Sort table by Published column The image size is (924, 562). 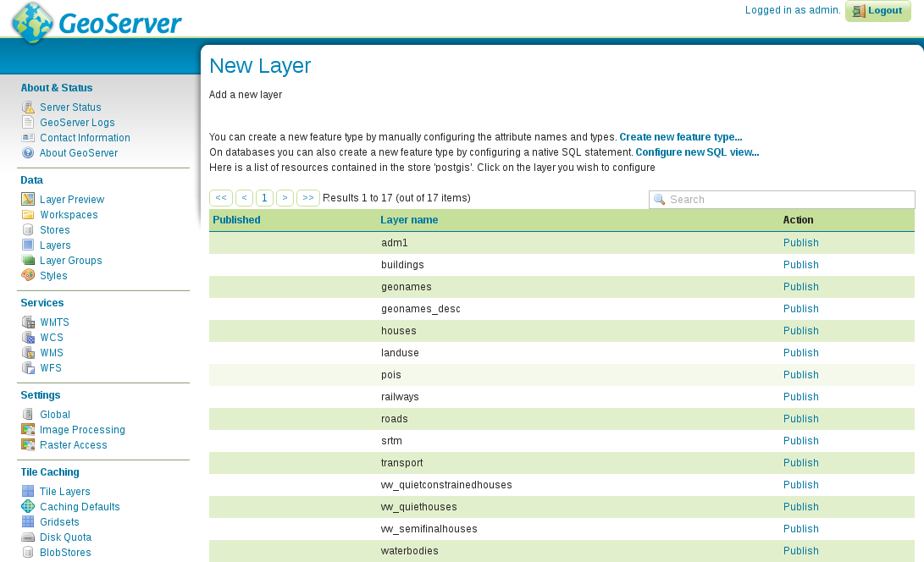coord(236,220)
